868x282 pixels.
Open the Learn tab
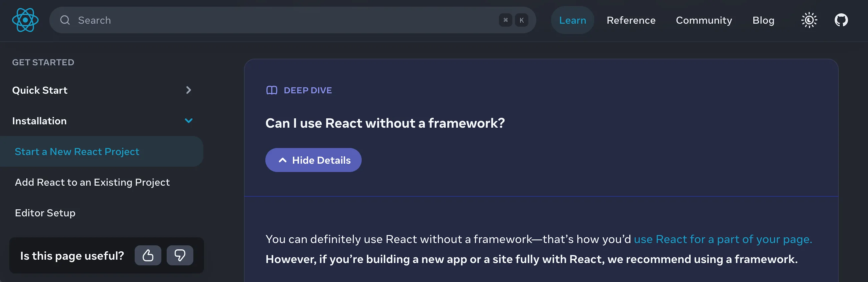[x=572, y=20]
